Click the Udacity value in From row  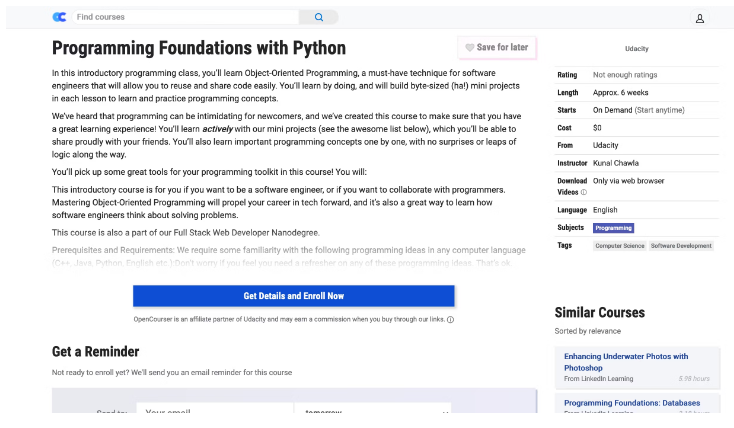(x=605, y=146)
